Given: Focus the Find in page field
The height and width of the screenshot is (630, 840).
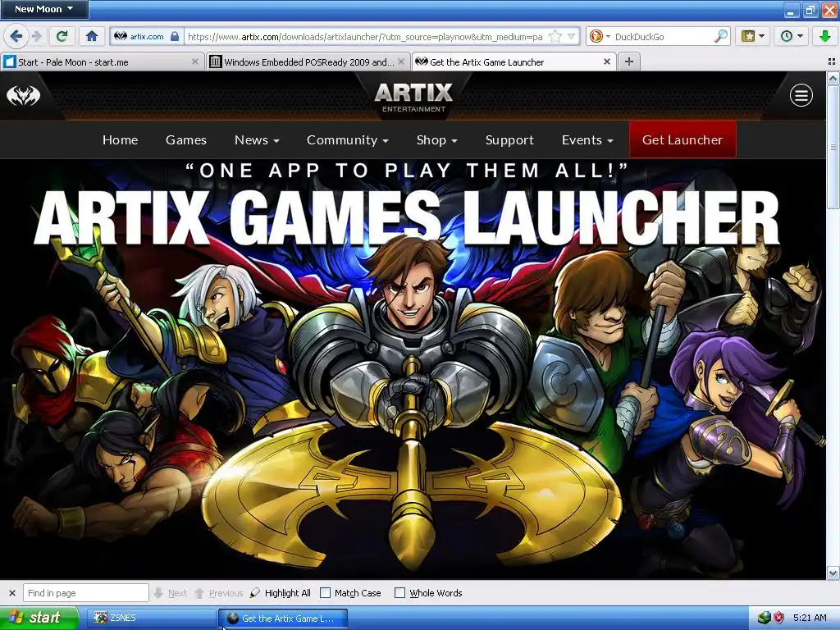Looking at the screenshot, I should point(85,593).
